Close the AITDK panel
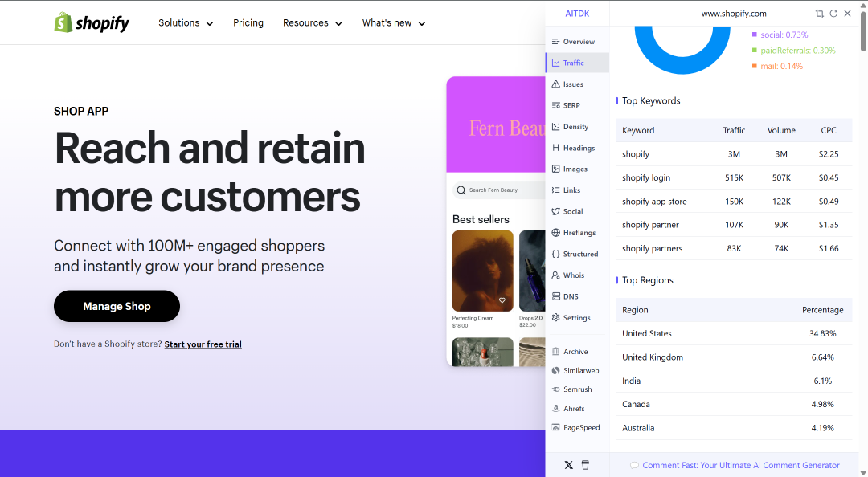This screenshot has width=868, height=477. (848, 14)
